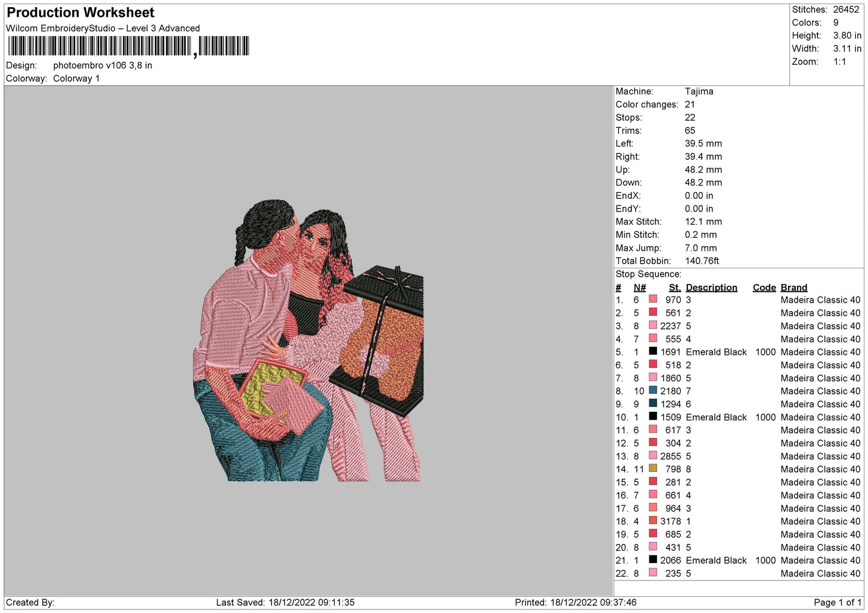Screen dimensions: 868x613
Task: Click the Max Jump value 7.0 mm
Action: 701,248
